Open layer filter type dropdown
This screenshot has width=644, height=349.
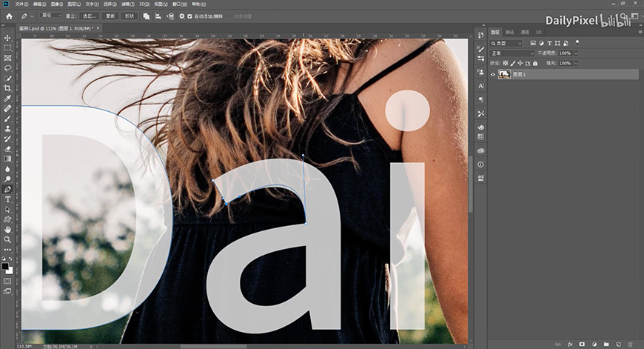point(506,43)
